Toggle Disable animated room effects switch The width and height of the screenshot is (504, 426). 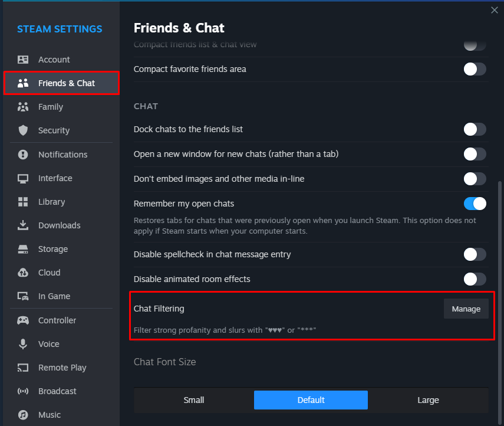coord(475,279)
